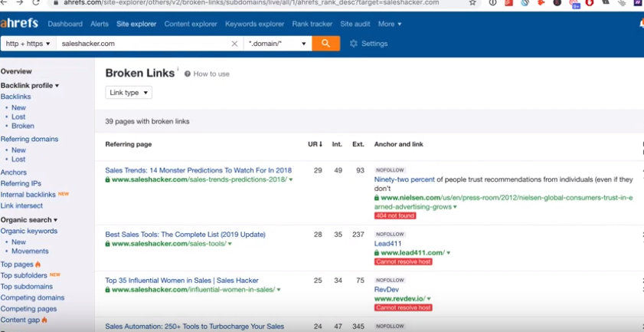
Task: Expand the More menu in the top navigation
Action: pos(390,24)
